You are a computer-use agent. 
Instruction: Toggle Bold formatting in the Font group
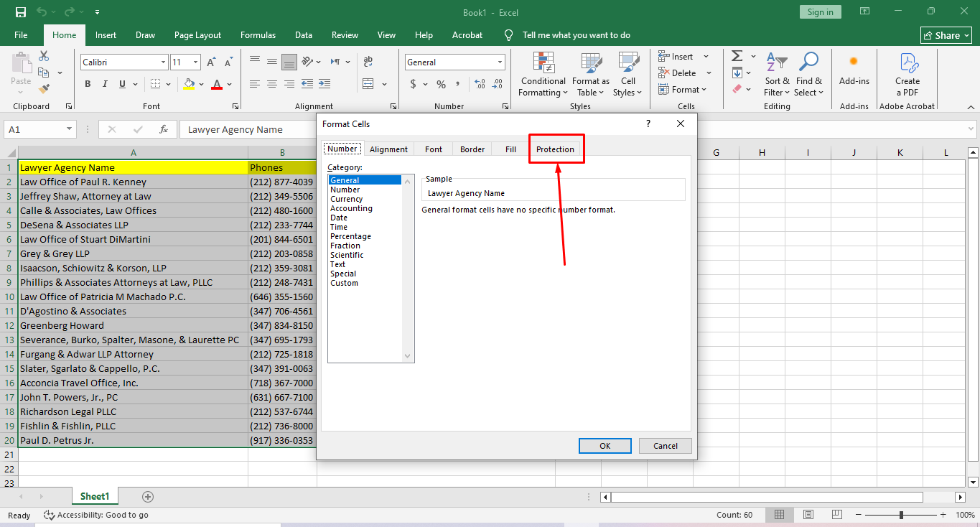pyautogui.click(x=88, y=84)
